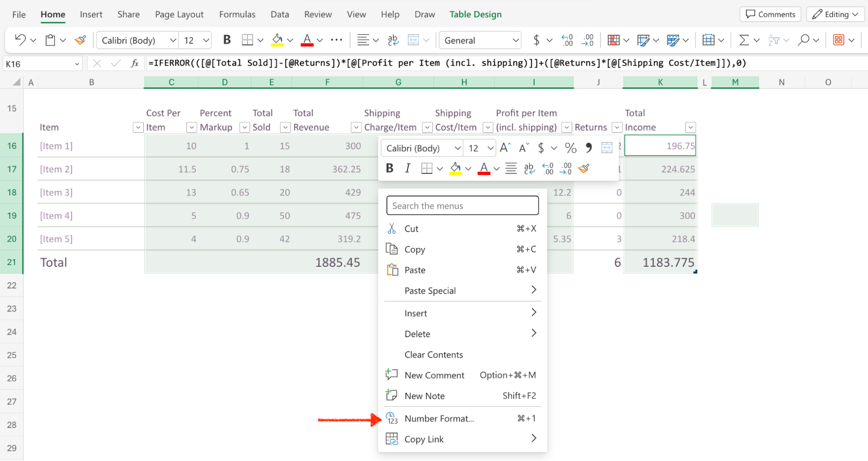
Task: Toggle Bold in the ribbon toolbar
Action: pos(227,40)
